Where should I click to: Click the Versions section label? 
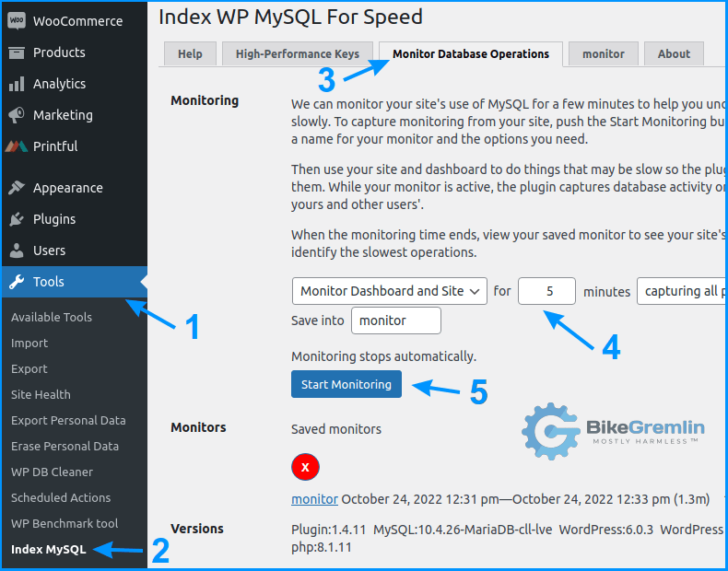click(197, 529)
